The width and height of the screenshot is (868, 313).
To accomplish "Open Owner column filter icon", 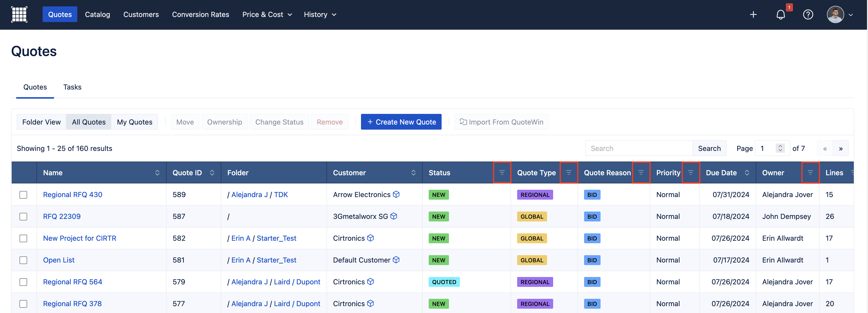I will [x=810, y=173].
